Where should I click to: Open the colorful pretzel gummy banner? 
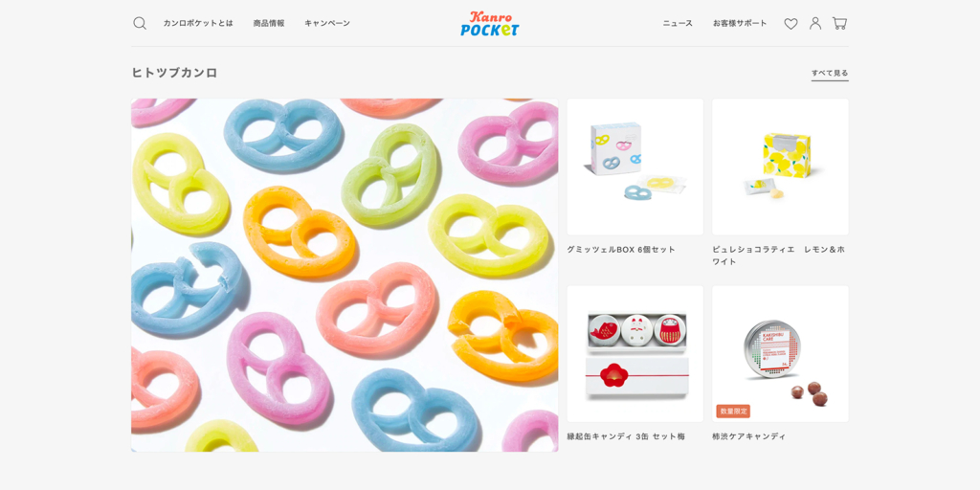tap(345, 275)
